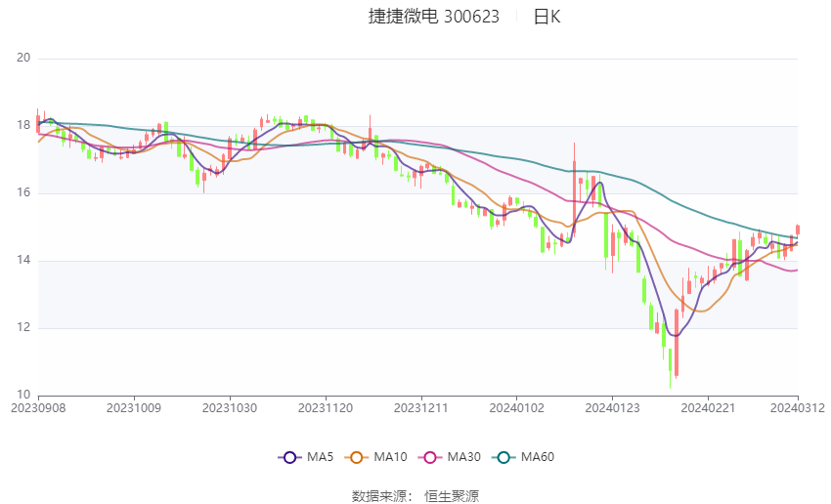Click the 20 price axis label

23,58
